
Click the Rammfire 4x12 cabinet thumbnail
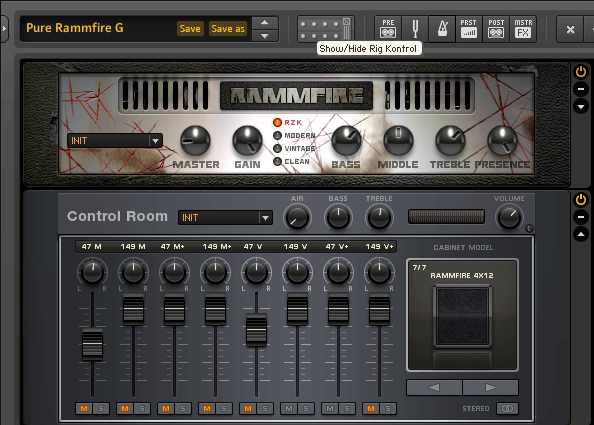(x=463, y=317)
